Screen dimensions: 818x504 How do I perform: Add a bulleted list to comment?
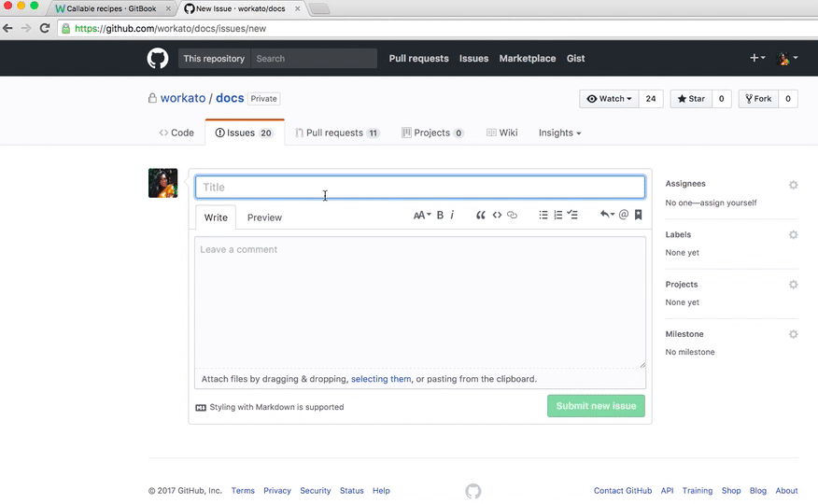click(543, 216)
